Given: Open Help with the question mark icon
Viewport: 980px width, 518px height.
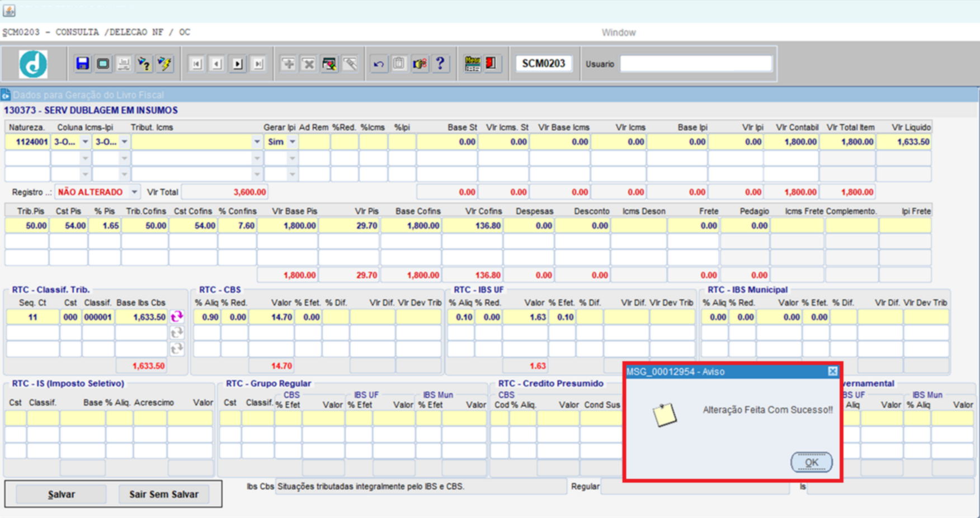Looking at the screenshot, I should pos(440,64).
